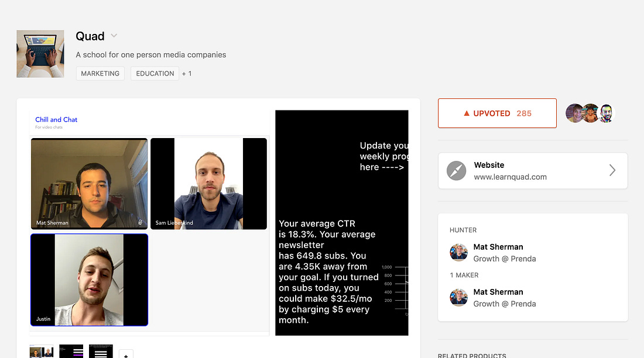Show the additional '+ 1' topics

[x=187, y=74]
